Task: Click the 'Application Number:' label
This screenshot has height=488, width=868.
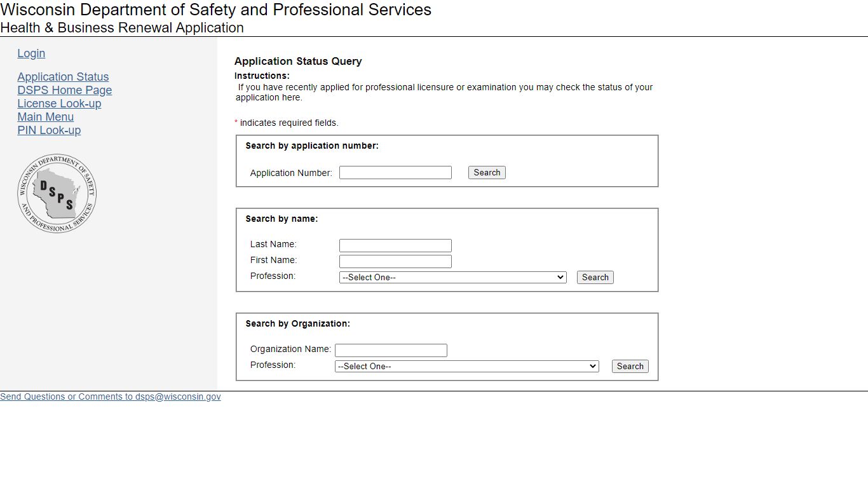Action: (x=291, y=173)
